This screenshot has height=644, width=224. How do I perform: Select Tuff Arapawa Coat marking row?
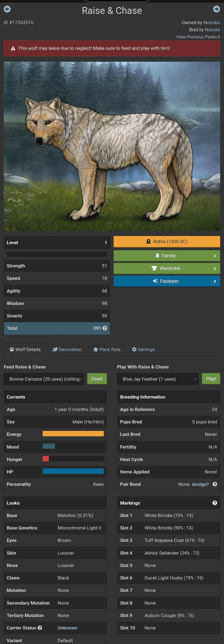tap(168, 540)
